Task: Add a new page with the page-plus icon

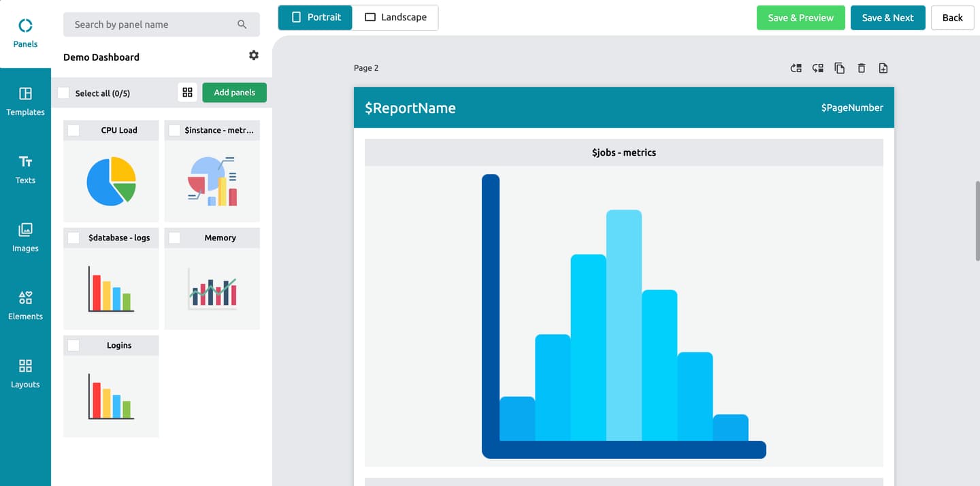Action: tap(883, 68)
